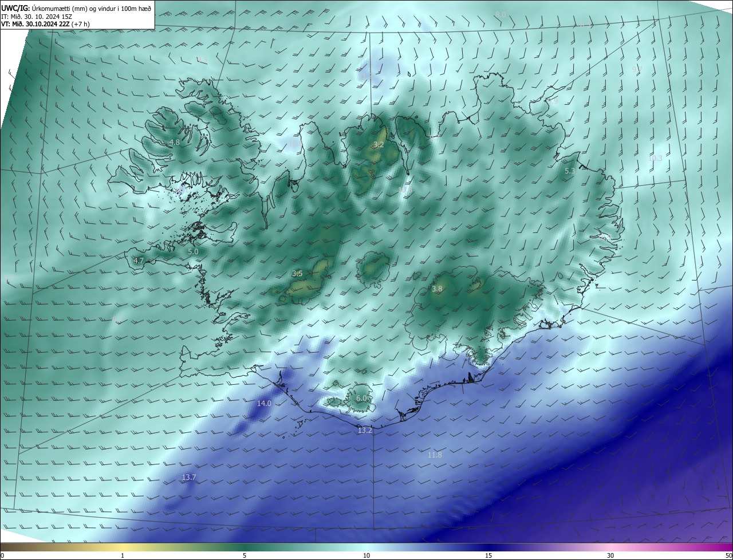This screenshot has width=733, height=560.
Task: Click the colorbar tick label 1
Action: pyautogui.click(x=123, y=555)
